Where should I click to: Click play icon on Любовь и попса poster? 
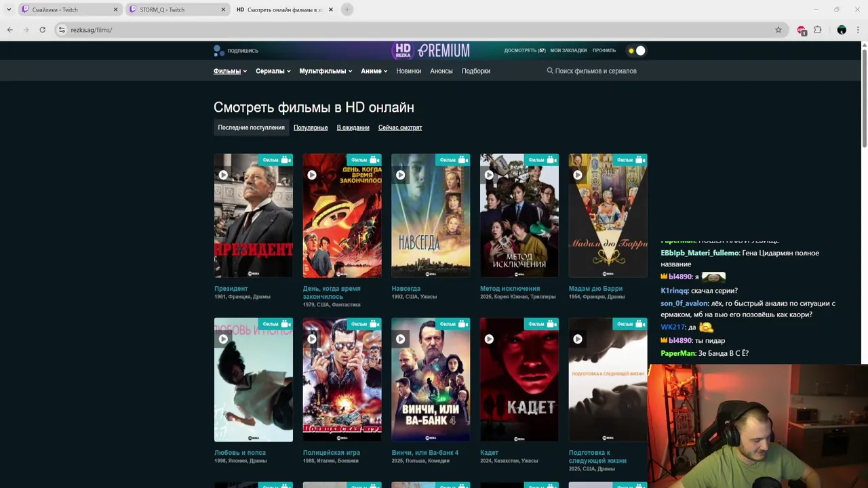[x=223, y=339]
